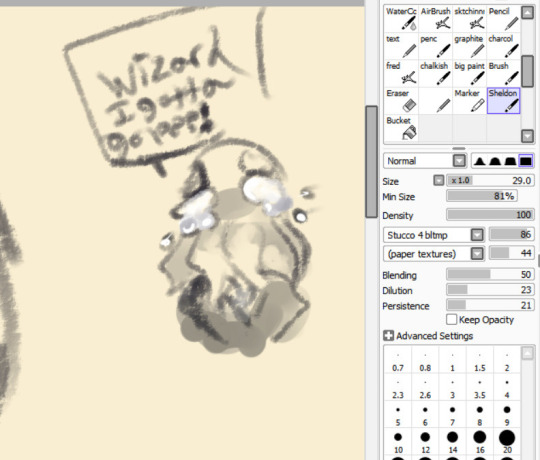Adjust the paper texture intensity slider at 44
Screen dimensions: 540x460
[x=512, y=253]
